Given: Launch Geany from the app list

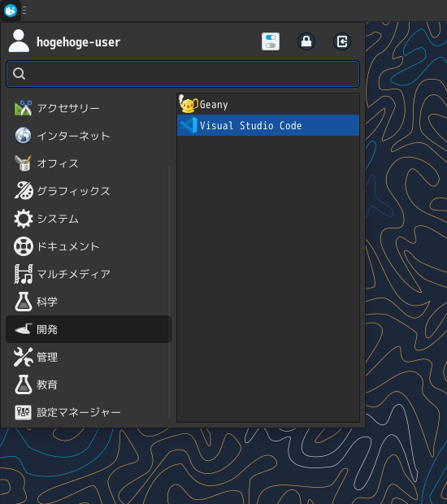Looking at the screenshot, I should coord(268,105).
